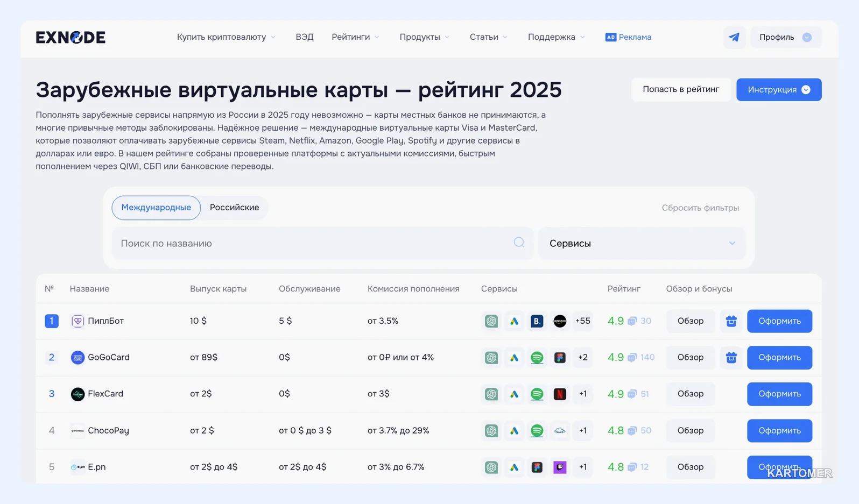Click Сбросить фильтры link
The width and height of the screenshot is (859, 504).
pos(700,208)
